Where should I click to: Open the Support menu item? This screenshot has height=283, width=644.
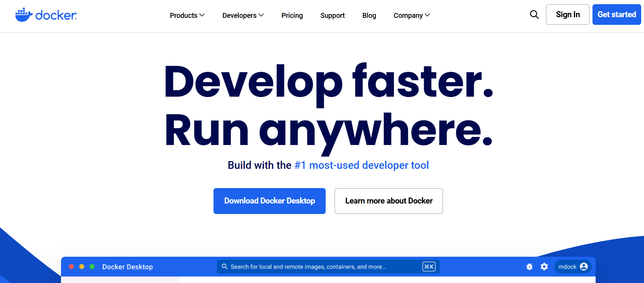click(x=332, y=15)
